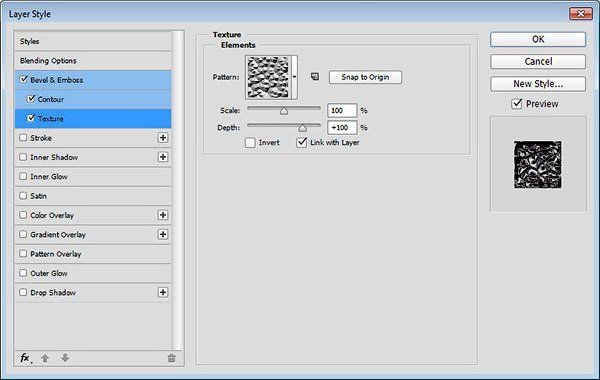
Task: Enable the Inner Glow checkbox
Action: [23, 176]
